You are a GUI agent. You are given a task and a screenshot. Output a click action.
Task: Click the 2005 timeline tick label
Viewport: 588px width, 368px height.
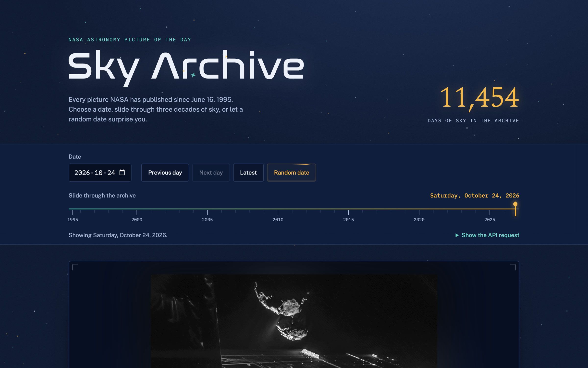(207, 220)
